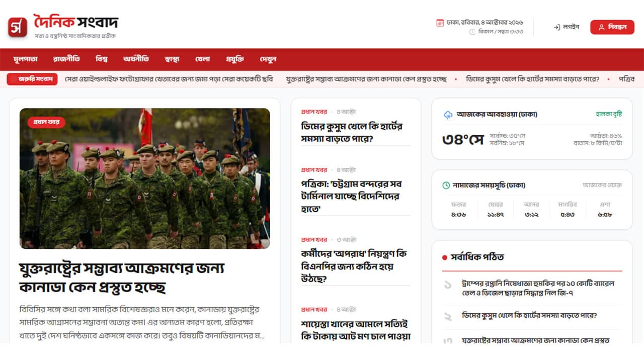Click the লগইন link
This screenshot has width=644, height=362.
click(567, 27)
